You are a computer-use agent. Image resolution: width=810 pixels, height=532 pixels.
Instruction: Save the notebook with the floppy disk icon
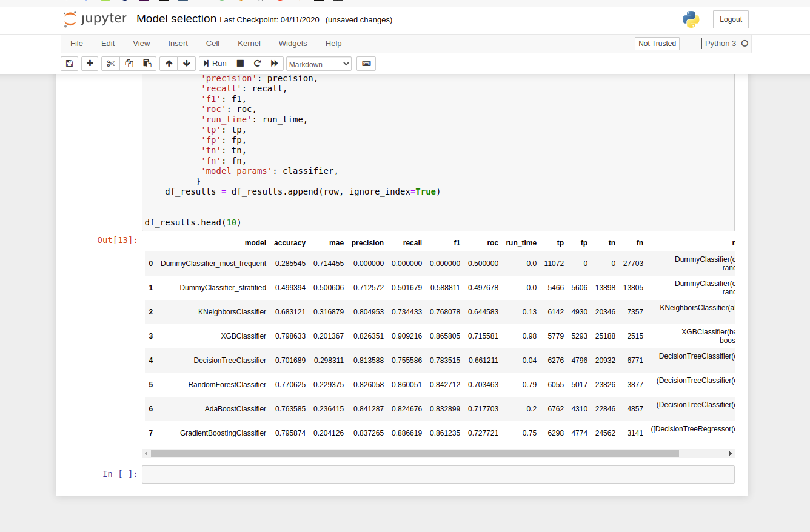click(x=69, y=64)
